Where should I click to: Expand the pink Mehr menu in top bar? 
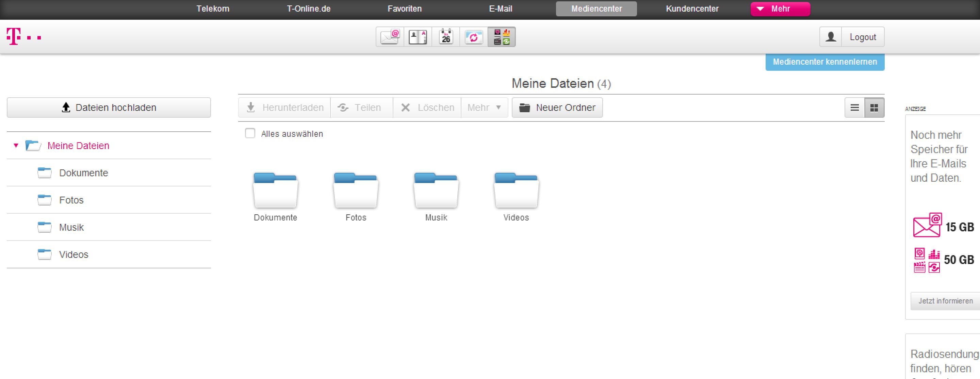(780, 9)
